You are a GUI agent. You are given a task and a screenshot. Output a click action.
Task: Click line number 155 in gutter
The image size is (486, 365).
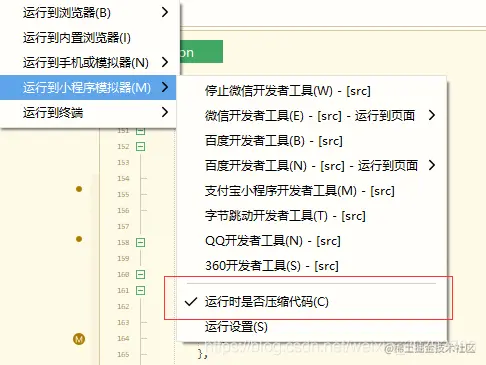pos(123,194)
